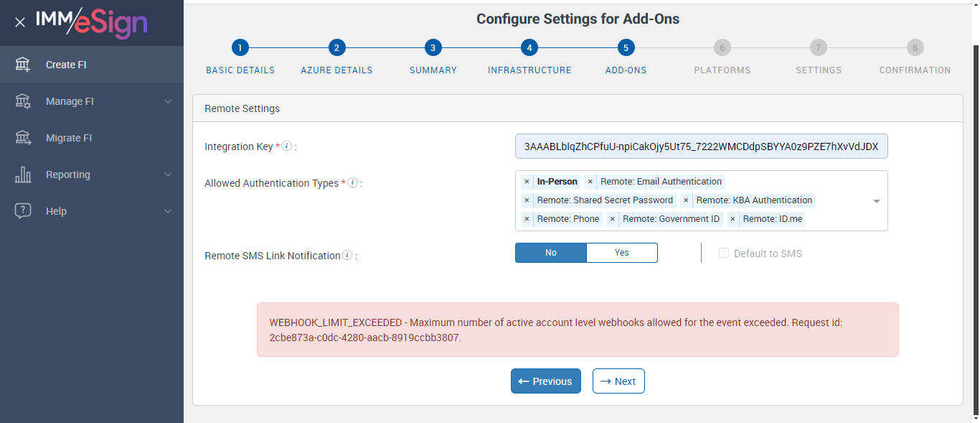Open the authentication types dropdown arrow

(876, 201)
